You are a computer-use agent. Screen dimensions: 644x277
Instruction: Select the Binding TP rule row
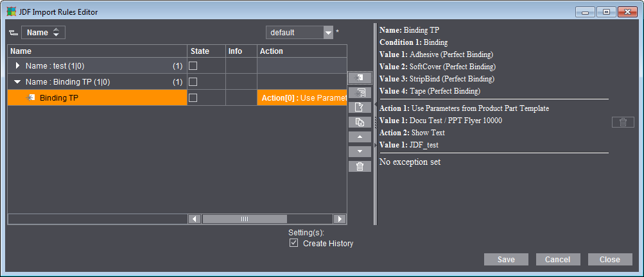(x=96, y=98)
